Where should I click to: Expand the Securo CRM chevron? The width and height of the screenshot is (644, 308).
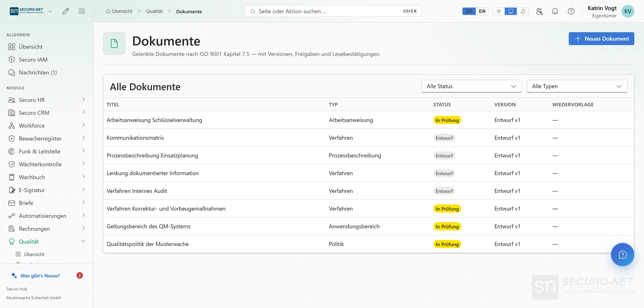[83, 112]
